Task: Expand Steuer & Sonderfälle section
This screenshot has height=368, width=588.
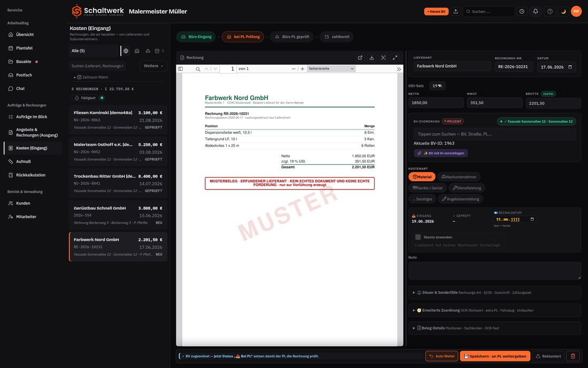Action: click(x=494, y=293)
